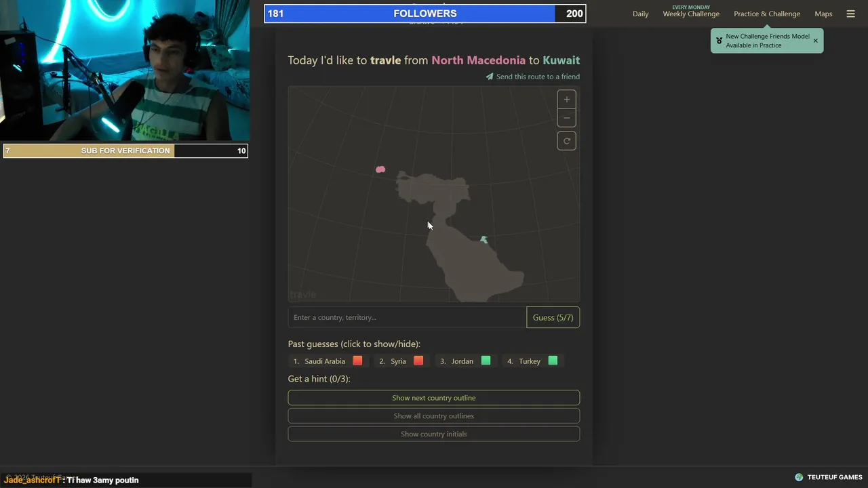Click green square next to Jordan
Screen dimensions: 868x488
coord(486,361)
